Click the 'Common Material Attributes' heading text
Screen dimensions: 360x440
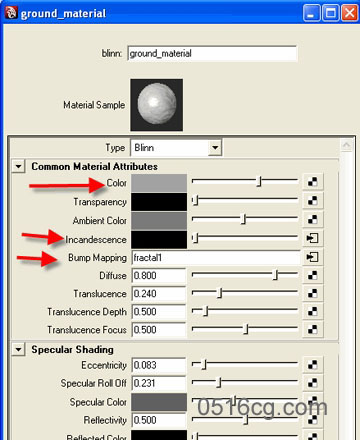click(x=94, y=166)
